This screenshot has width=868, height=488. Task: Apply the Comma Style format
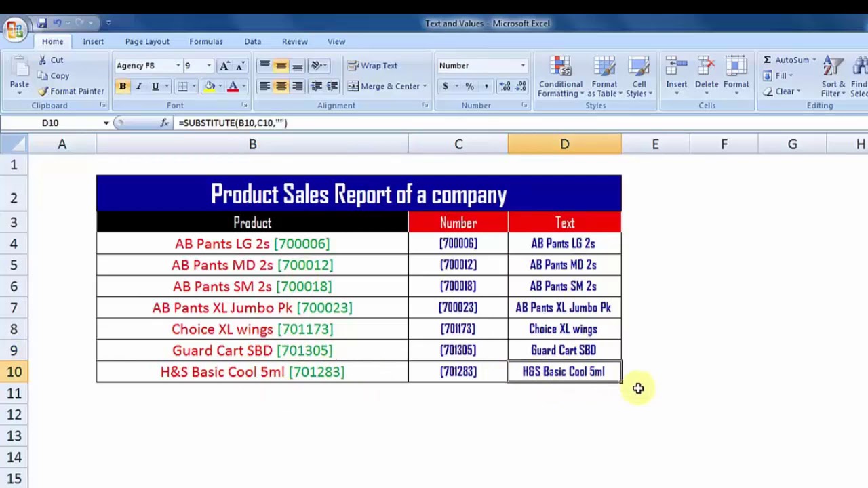click(487, 86)
